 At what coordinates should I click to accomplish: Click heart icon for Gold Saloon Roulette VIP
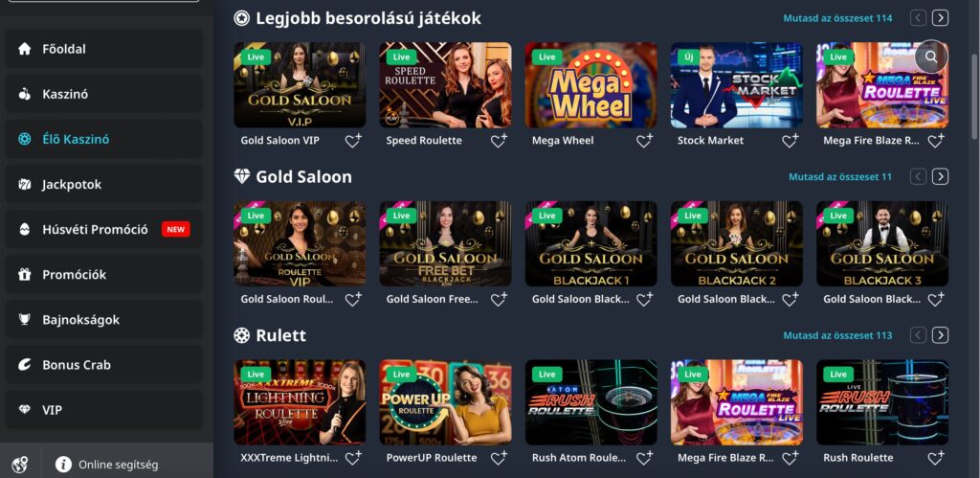(x=353, y=300)
